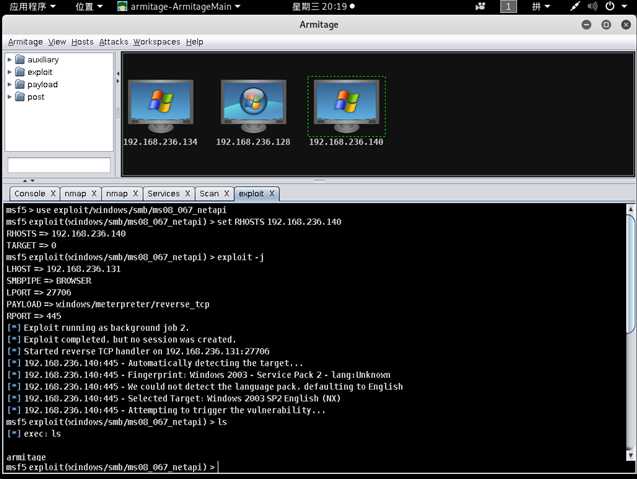Select host icon 192.168.236.128
Image resolution: width=637 pixels, height=479 pixels.
click(254, 106)
